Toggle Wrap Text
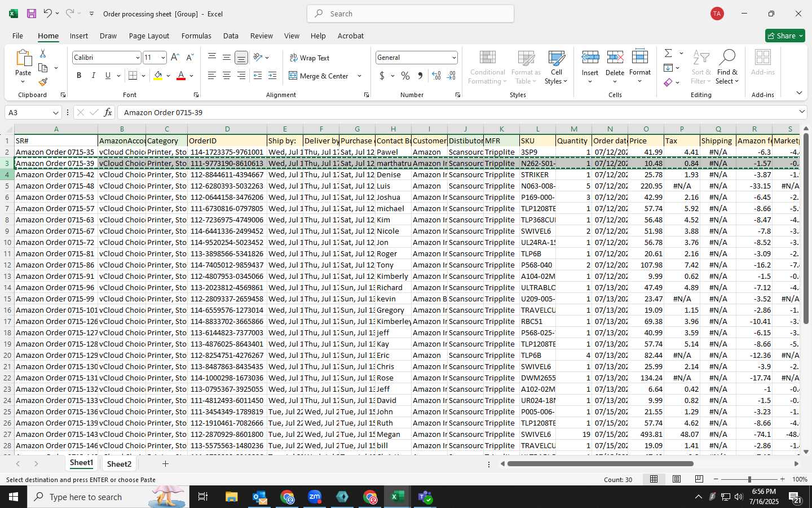The height and width of the screenshot is (508, 812). [x=310, y=58]
